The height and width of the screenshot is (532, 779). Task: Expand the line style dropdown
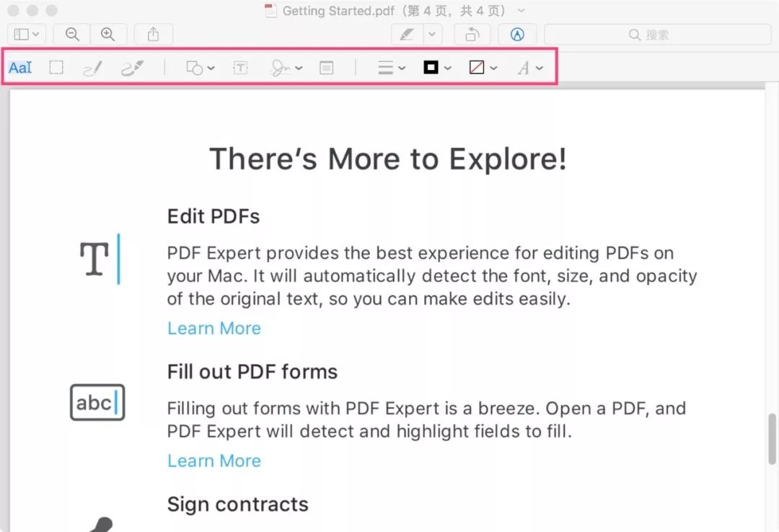tap(392, 68)
